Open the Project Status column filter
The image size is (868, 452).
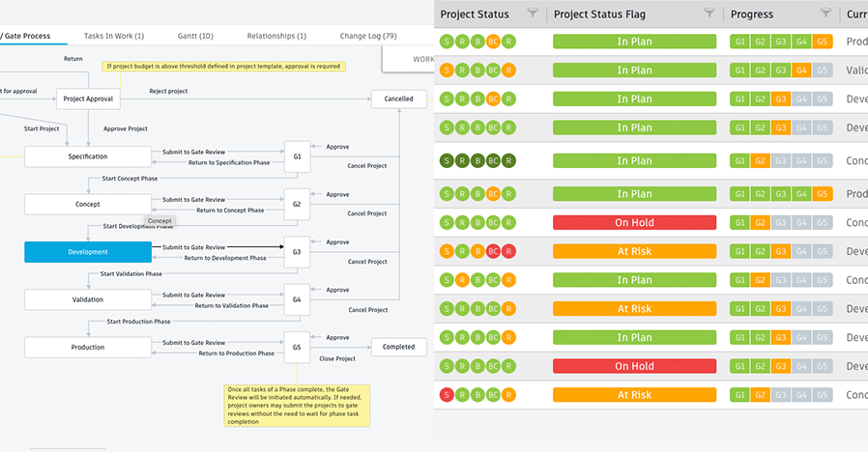point(533,14)
